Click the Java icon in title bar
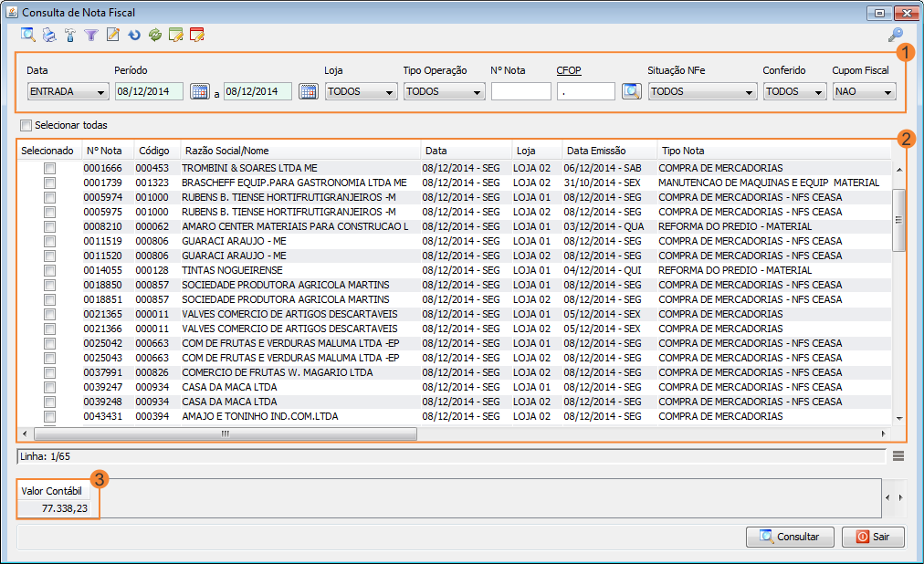The width and height of the screenshot is (924, 564). click(12, 12)
